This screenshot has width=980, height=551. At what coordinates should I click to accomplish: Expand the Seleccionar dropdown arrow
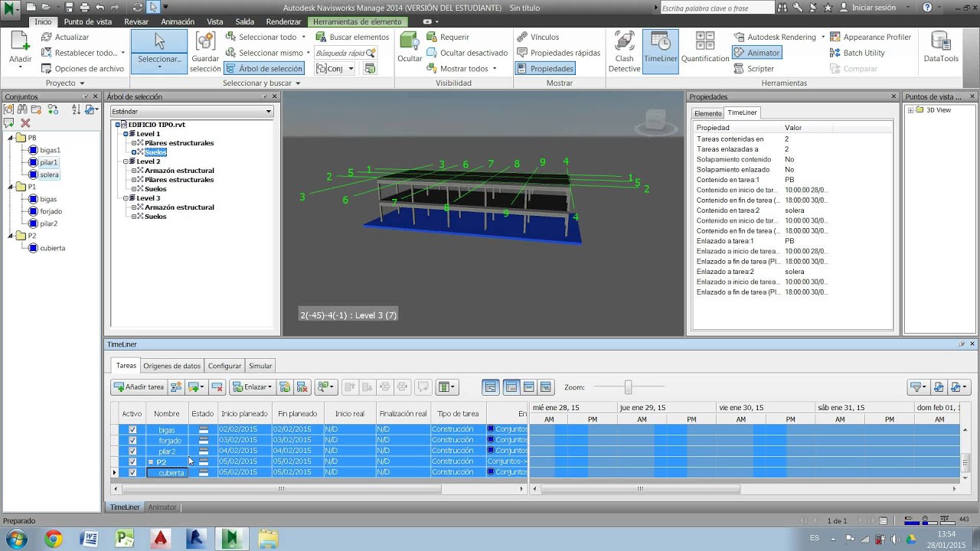159,67
